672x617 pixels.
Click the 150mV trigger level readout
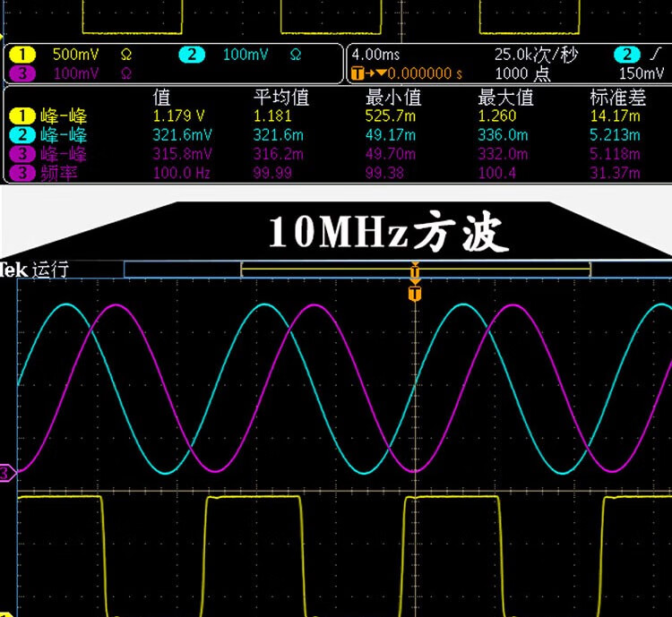click(x=642, y=73)
